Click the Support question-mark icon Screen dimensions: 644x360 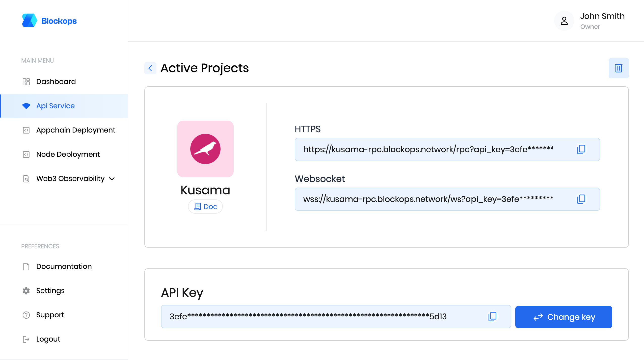[26, 315]
